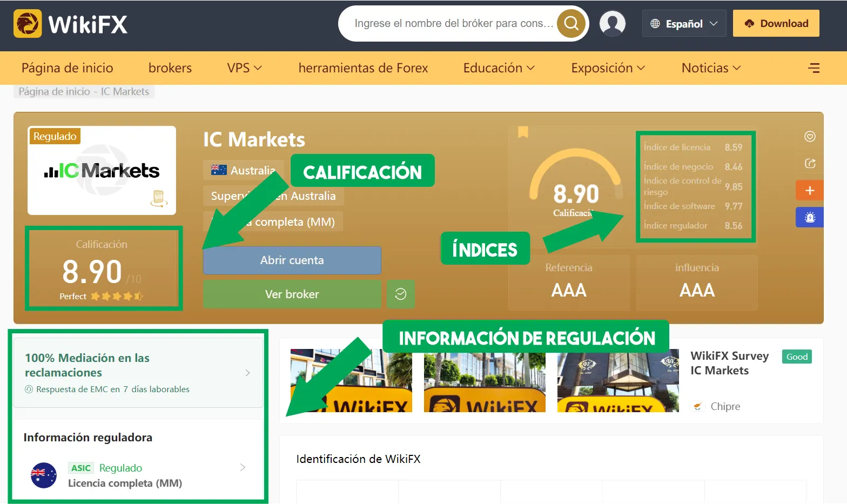This screenshot has height=504, width=847.
Task: Click the Abrir cuenta button
Action: [292, 260]
